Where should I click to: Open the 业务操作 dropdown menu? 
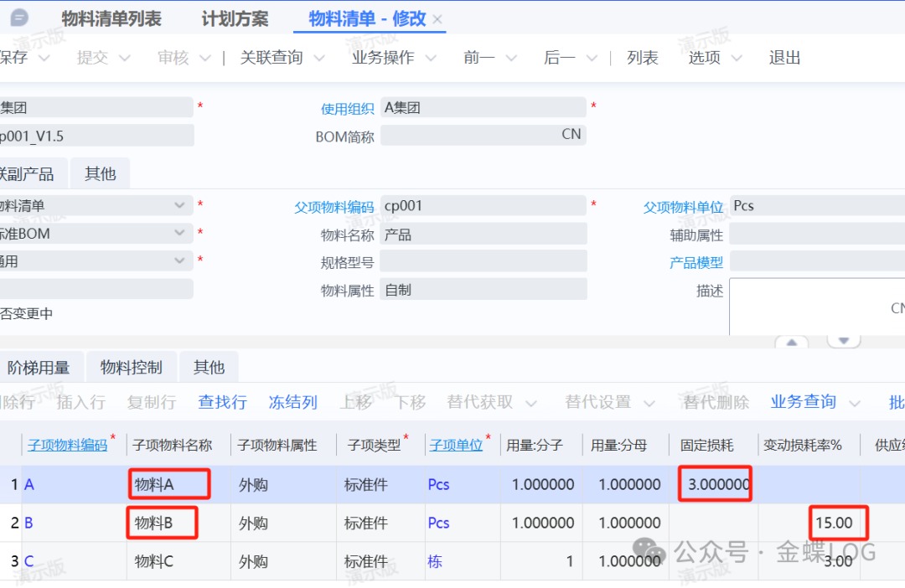point(431,58)
